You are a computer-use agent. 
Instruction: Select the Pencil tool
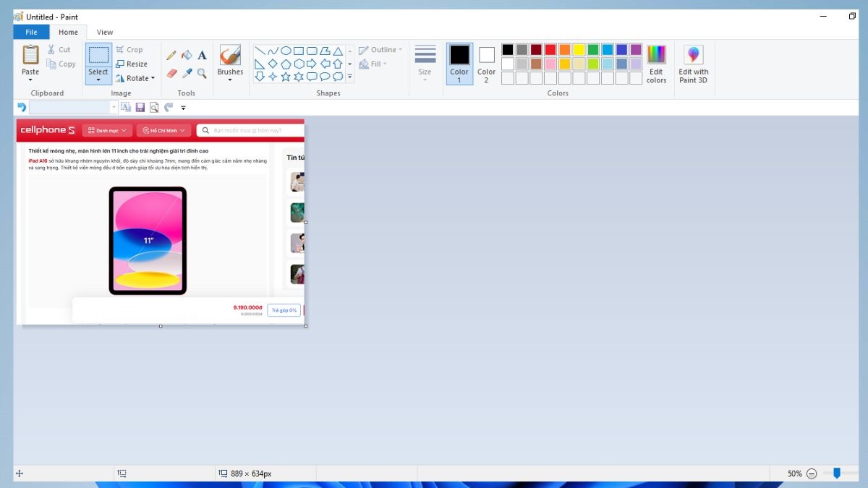click(171, 55)
